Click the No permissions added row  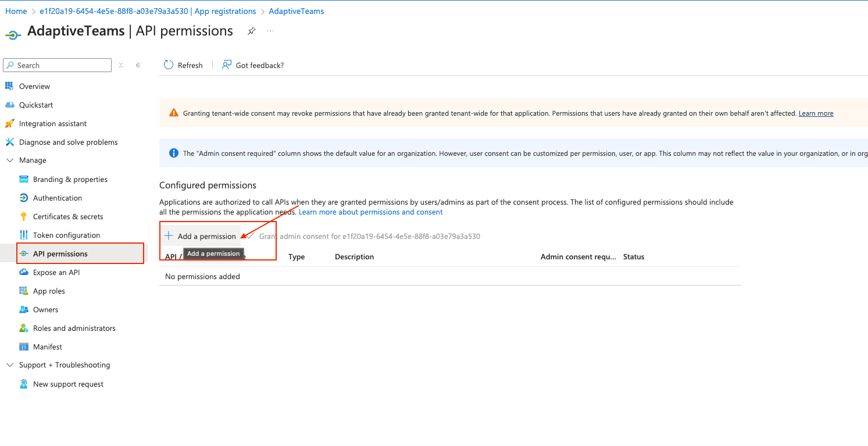[450, 276]
